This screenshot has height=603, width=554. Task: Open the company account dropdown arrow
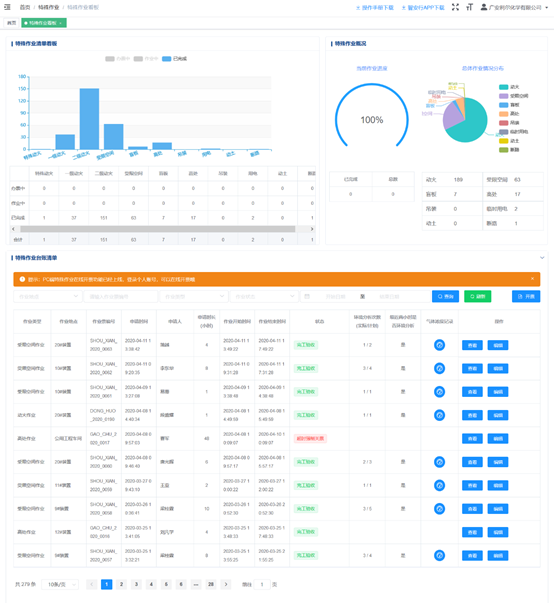[547, 7]
